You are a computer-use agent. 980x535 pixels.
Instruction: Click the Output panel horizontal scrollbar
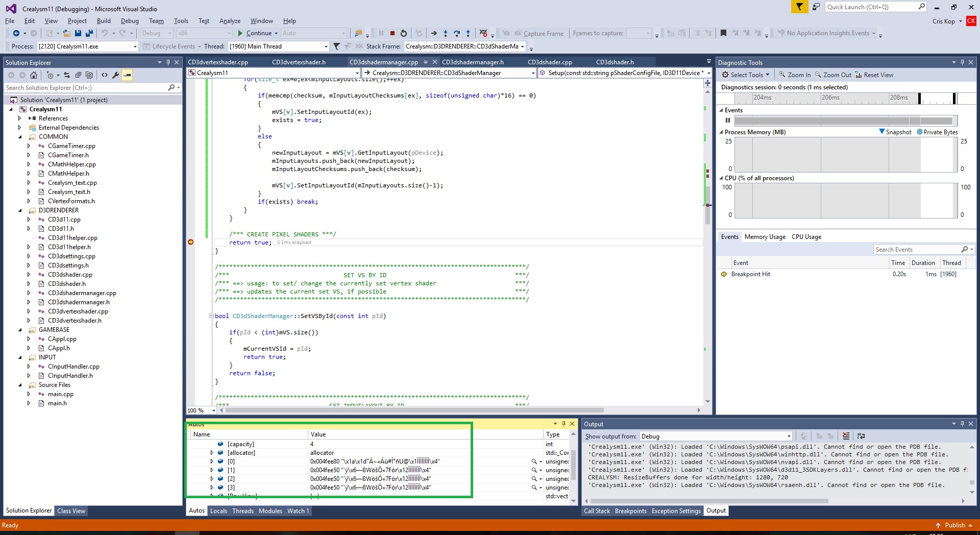coord(709,501)
